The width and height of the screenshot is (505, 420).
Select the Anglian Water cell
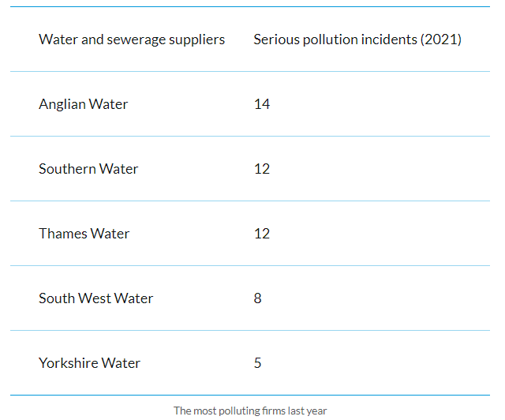point(83,104)
